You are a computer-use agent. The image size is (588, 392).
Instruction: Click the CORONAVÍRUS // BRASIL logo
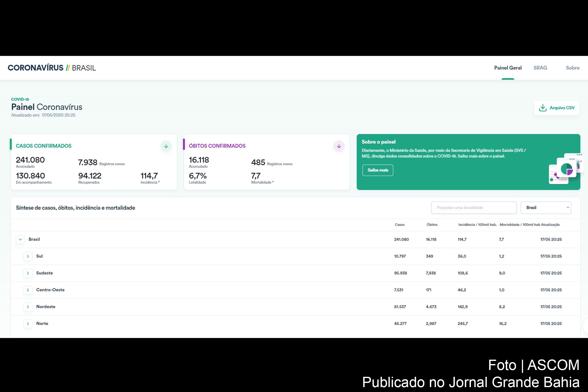pyautogui.click(x=52, y=68)
